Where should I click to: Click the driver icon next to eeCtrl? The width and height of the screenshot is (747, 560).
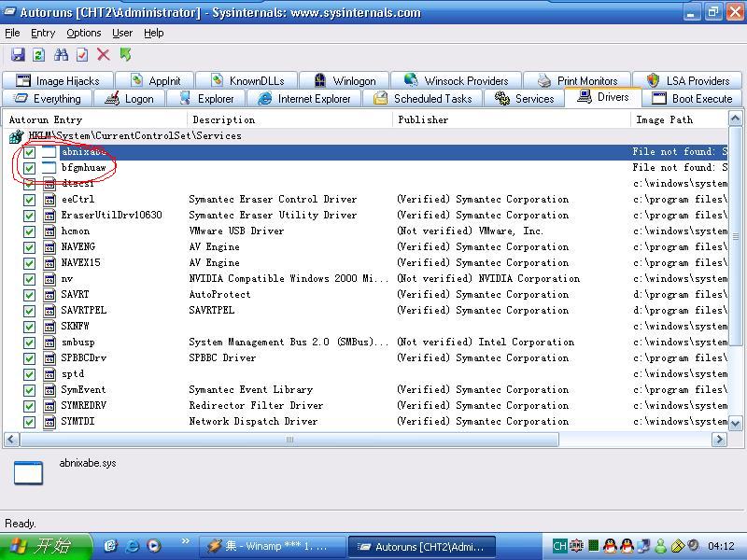tap(49, 200)
